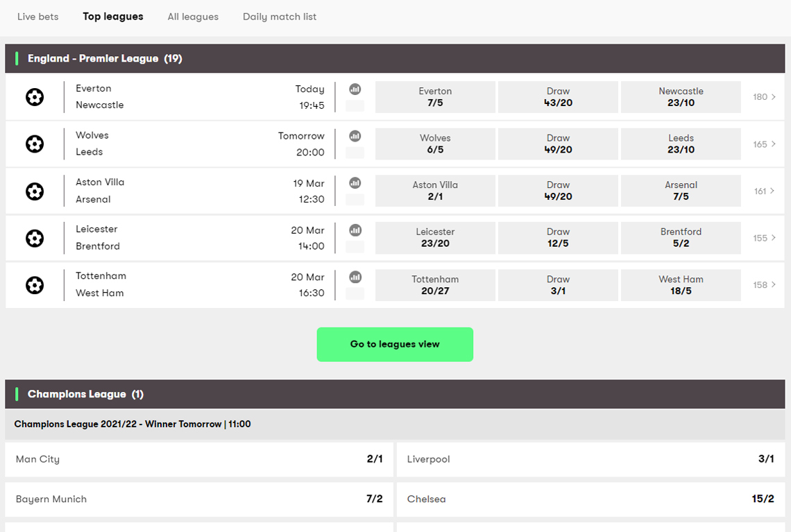Screen dimensions: 791x532
Task: Bet on Newcastle at 23/10
Action: click(x=681, y=97)
